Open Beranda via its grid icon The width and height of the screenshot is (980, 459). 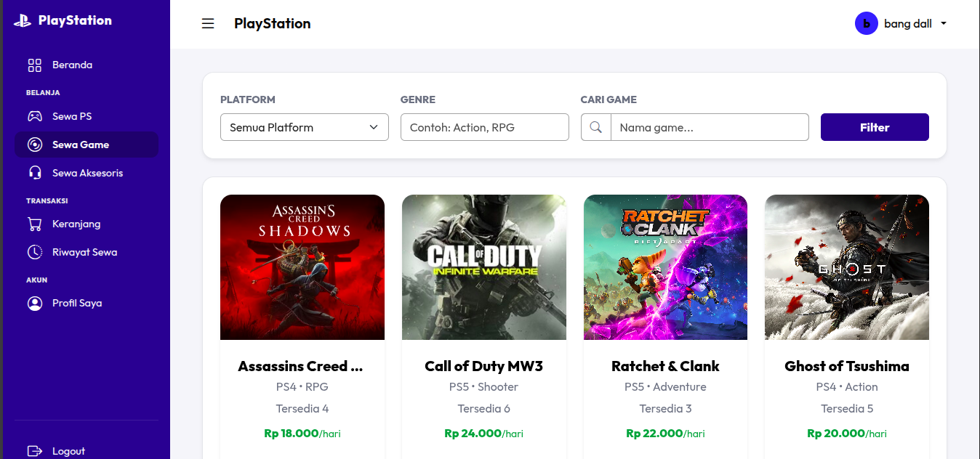click(x=35, y=65)
